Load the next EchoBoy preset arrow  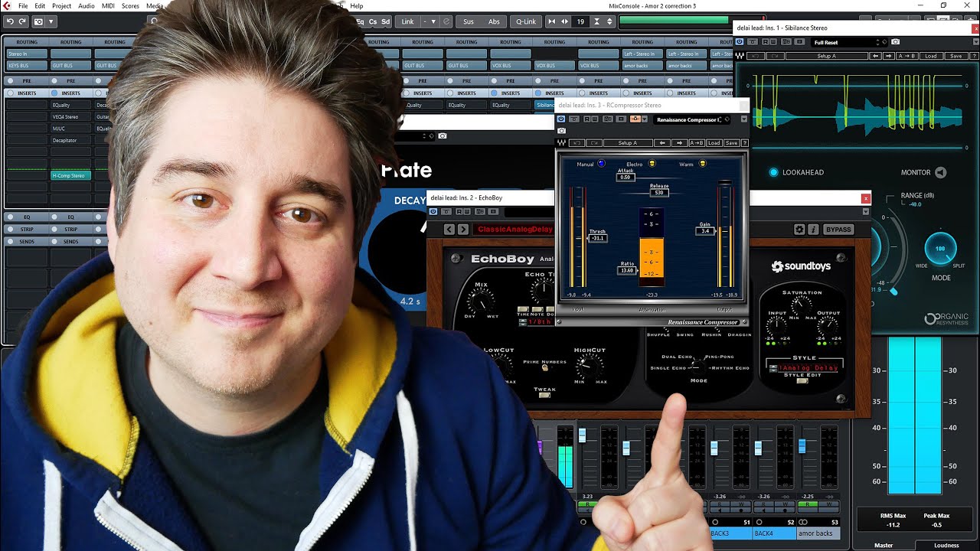462,230
